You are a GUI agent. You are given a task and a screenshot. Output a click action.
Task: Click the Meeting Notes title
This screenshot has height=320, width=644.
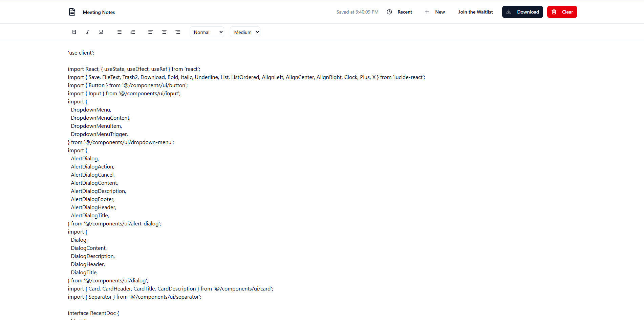click(99, 12)
